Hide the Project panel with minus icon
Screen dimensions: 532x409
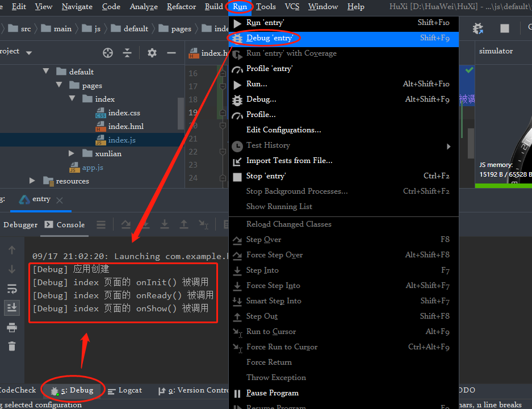[171, 53]
